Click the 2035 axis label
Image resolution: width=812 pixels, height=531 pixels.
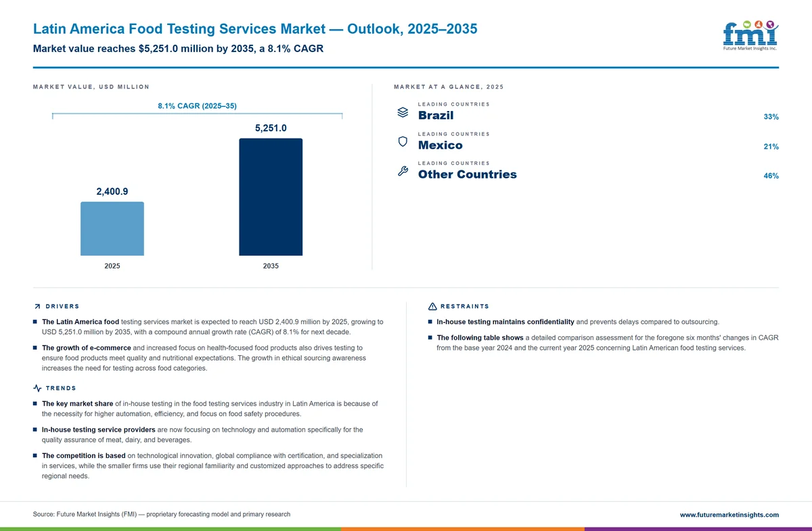pyautogui.click(x=271, y=266)
